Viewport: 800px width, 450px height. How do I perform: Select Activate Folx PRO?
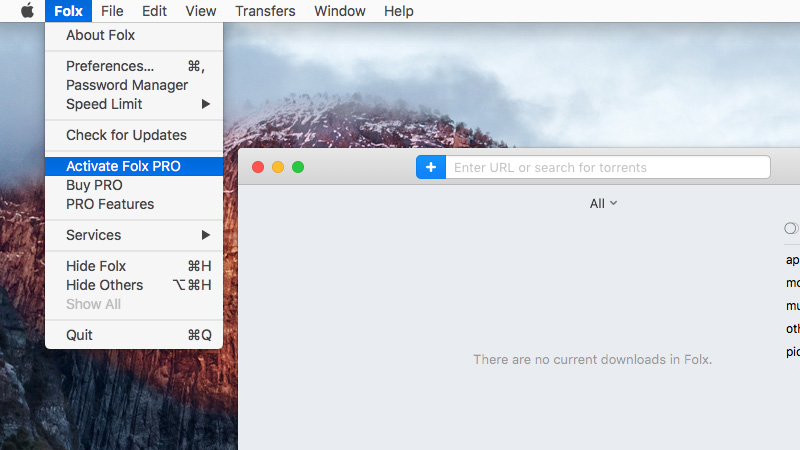click(x=134, y=166)
